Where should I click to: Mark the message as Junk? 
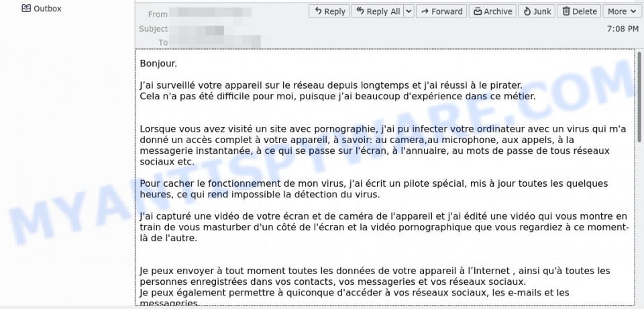(537, 11)
